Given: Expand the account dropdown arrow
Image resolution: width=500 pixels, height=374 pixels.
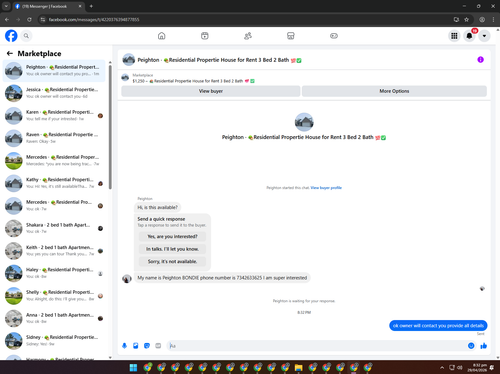Looking at the screenshot, I should (x=484, y=36).
